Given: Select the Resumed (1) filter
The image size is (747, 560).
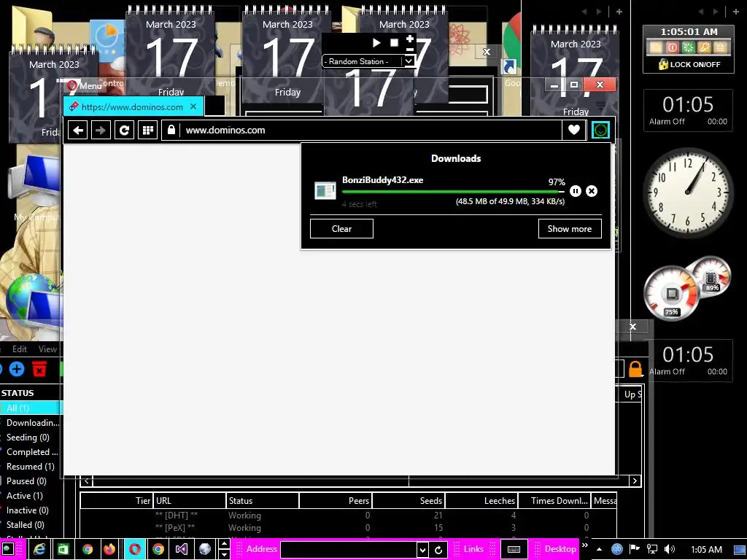Looking at the screenshot, I should [x=31, y=467].
